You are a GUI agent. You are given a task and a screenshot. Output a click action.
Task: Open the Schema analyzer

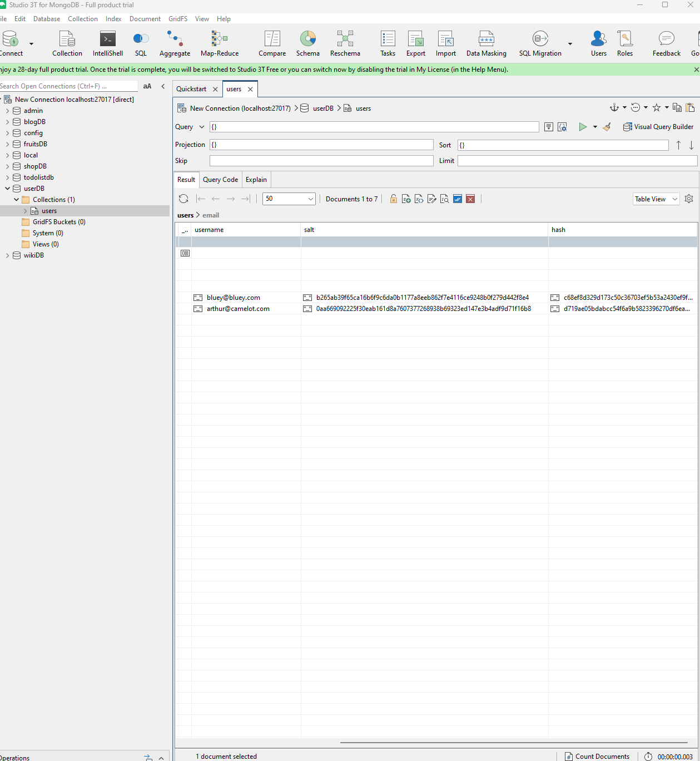pos(307,43)
